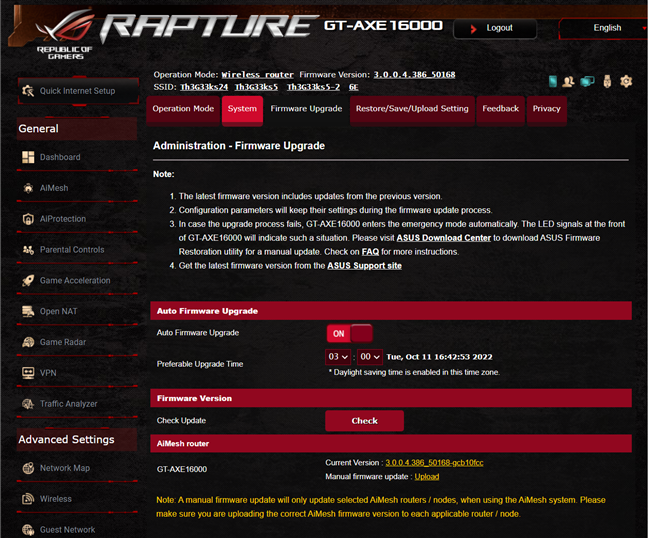The width and height of the screenshot is (648, 538).
Task: Open the Open NAT menu item
Action: click(x=77, y=311)
